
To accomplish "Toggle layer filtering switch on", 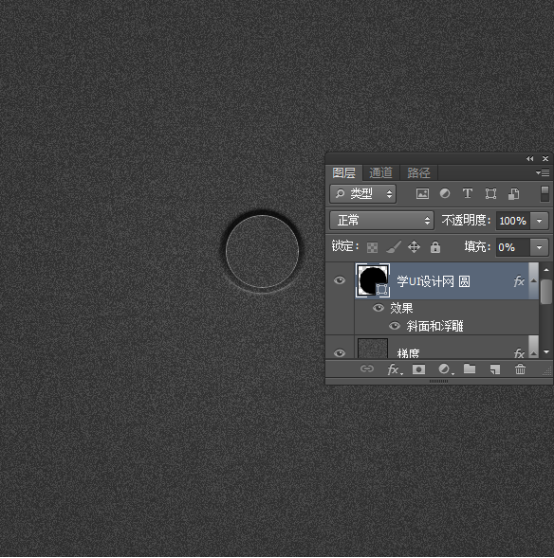I will coord(544,194).
